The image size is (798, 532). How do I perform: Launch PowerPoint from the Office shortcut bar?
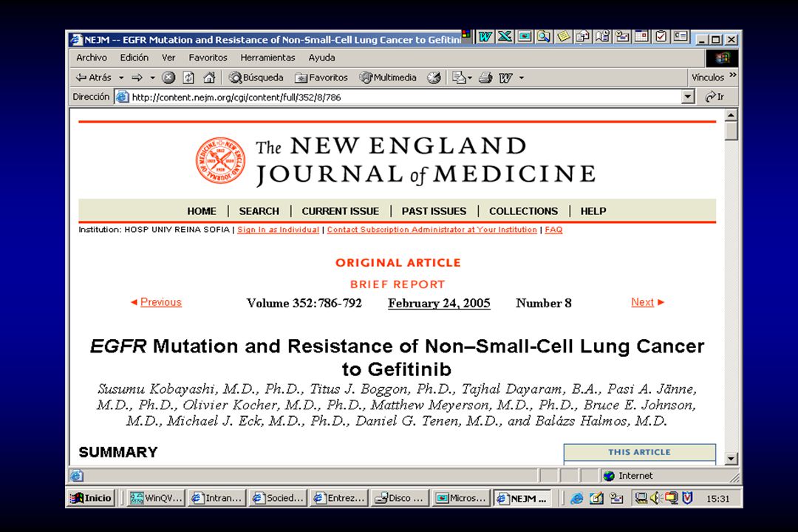tap(524, 37)
